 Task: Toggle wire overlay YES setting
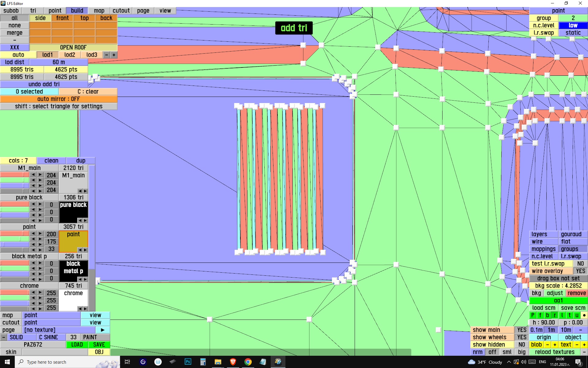click(580, 271)
